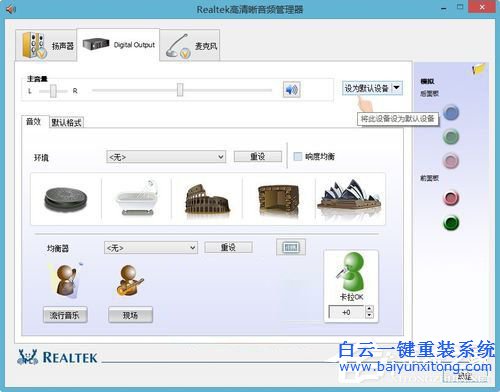This screenshot has width=500, height=392.
Task: Click the blue rear panel jack
Action: 451,113
